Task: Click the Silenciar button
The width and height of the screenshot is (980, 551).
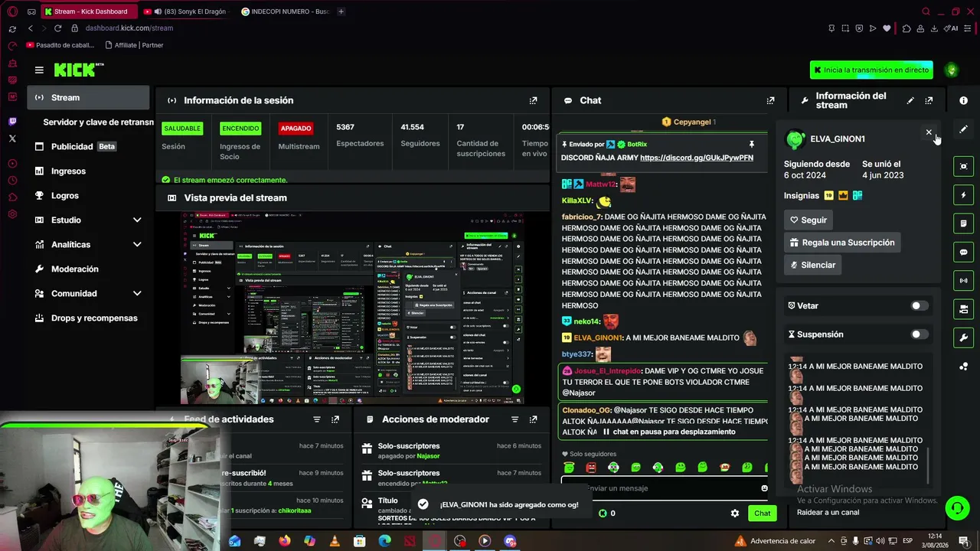Action: click(813, 265)
